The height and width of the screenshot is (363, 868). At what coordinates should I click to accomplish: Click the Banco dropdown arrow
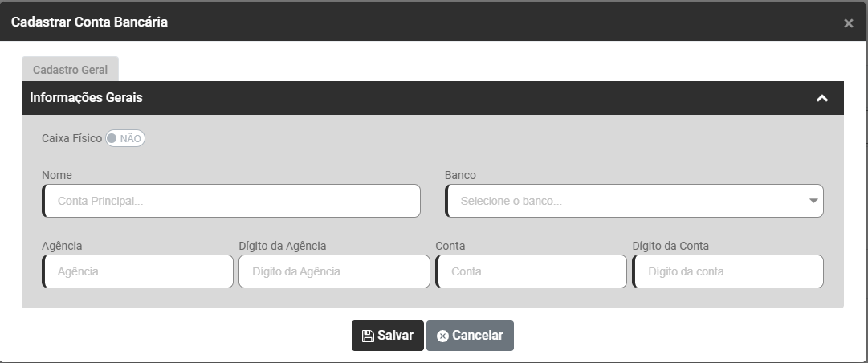tap(813, 201)
